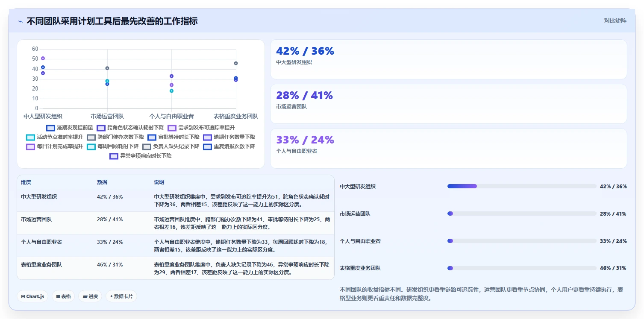Toggle 跨角色状态确认耗时下降 legend entry
The width and height of the screenshot is (644, 319).
[x=130, y=128]
